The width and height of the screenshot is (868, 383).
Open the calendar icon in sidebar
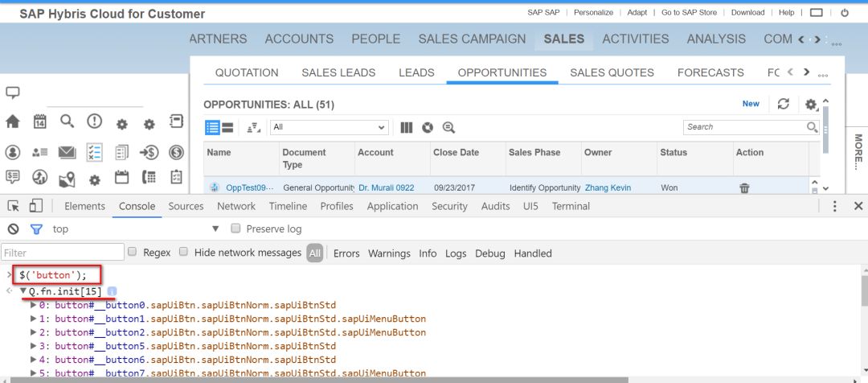pyautogui.click(x=40, y=122)
